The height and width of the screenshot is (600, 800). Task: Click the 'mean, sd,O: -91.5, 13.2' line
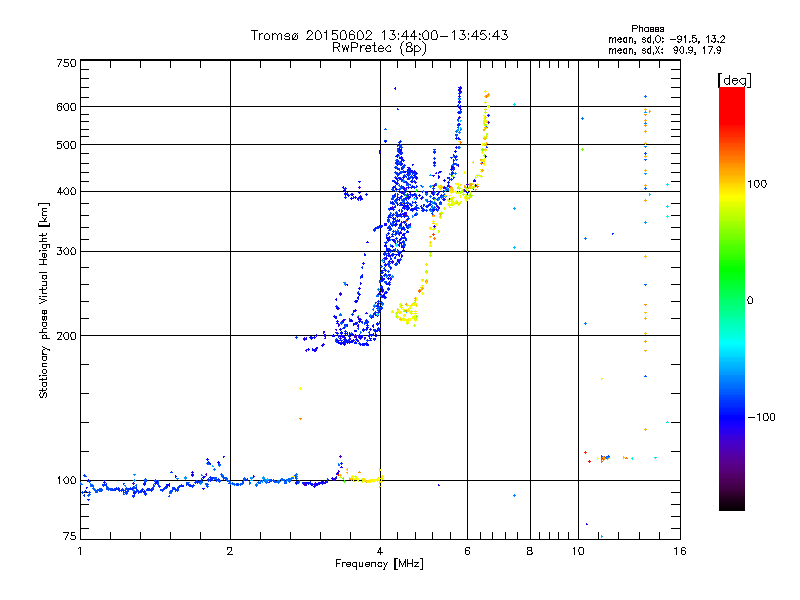pyautogui.click(x=666, y=39)
